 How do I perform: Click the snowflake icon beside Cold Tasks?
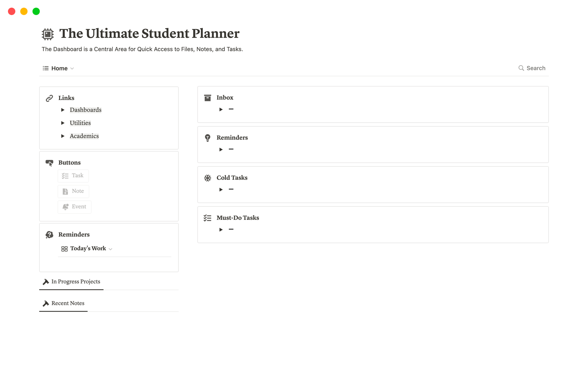[x=207, y=178]
